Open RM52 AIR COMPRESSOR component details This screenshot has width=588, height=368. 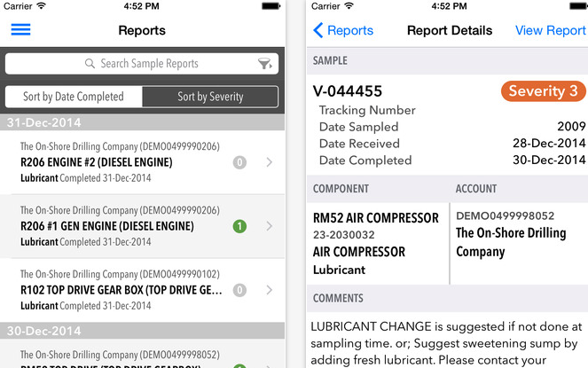pos(376,218)
